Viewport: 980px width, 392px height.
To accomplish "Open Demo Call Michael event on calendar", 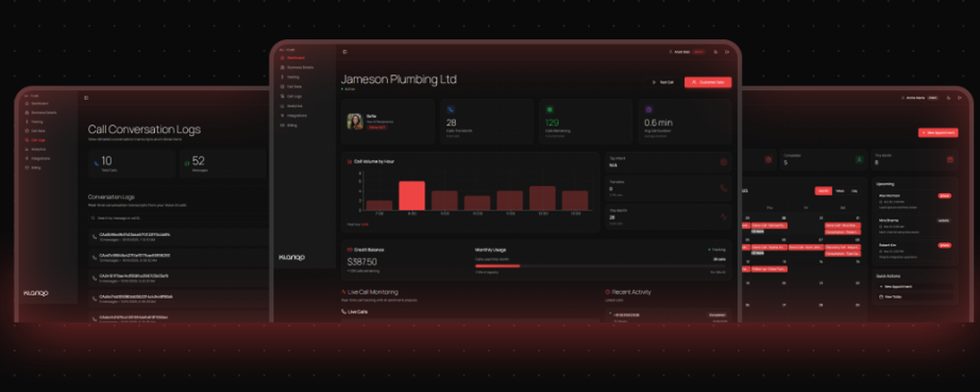I will tap(769, 225).
